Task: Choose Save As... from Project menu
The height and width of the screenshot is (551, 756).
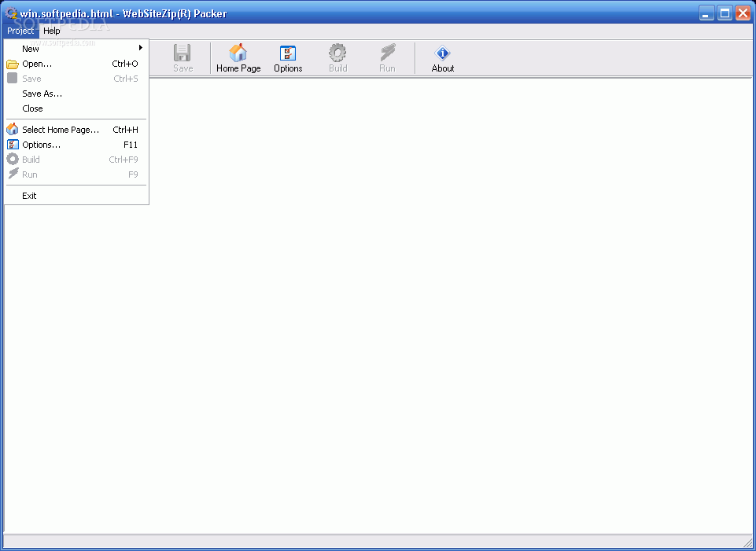Action: [x=76, y=94]
